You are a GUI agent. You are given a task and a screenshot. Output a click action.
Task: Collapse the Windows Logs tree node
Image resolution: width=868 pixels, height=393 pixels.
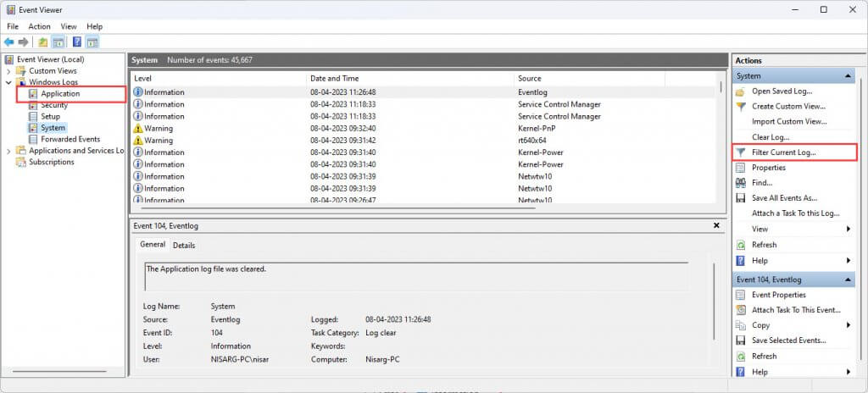(x=8, y=82)
